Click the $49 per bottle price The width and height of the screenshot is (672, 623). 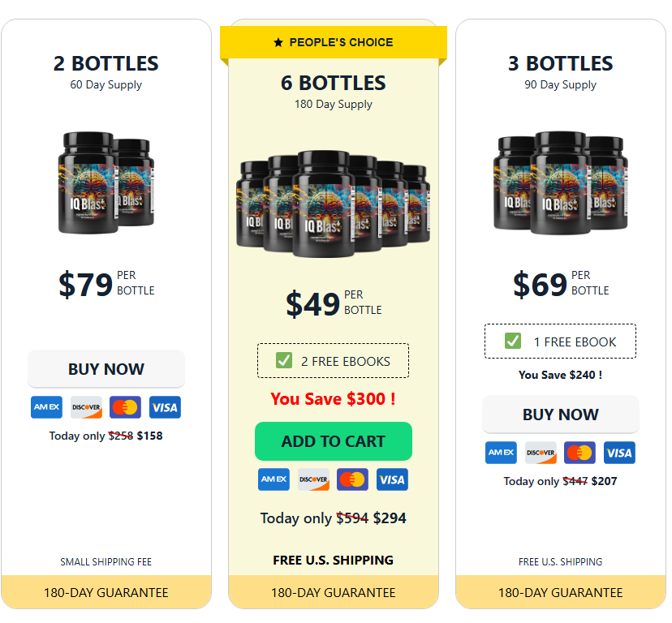coord(334,303)
